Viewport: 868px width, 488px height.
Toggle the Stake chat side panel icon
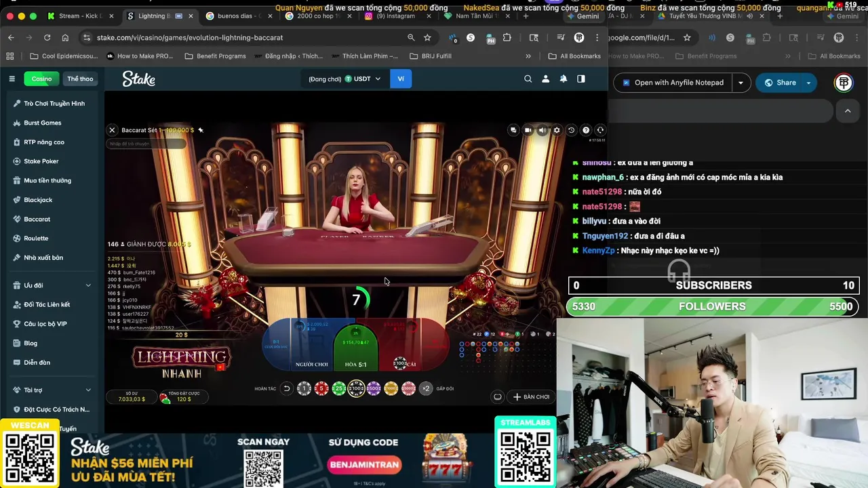[580, 79]
